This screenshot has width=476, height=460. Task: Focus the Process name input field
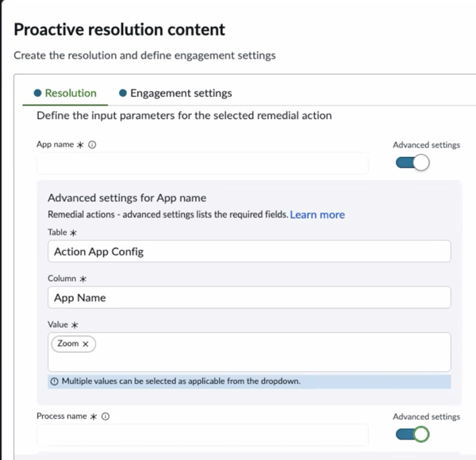click(x=202, y=435)
